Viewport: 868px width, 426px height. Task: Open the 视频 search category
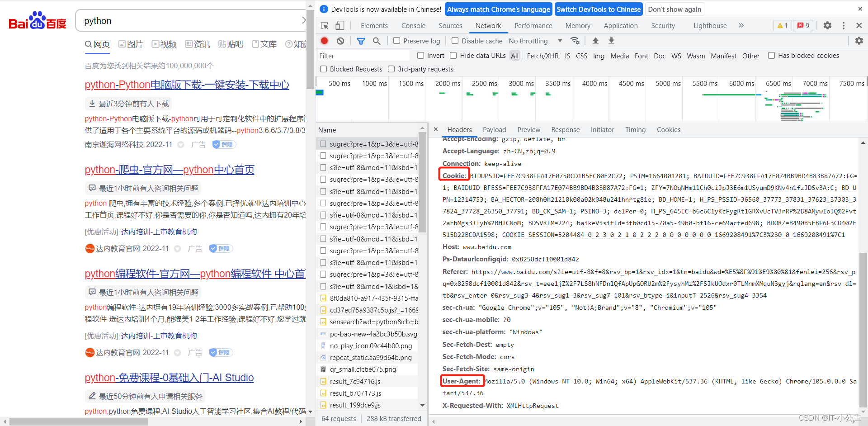coord(164,44)
